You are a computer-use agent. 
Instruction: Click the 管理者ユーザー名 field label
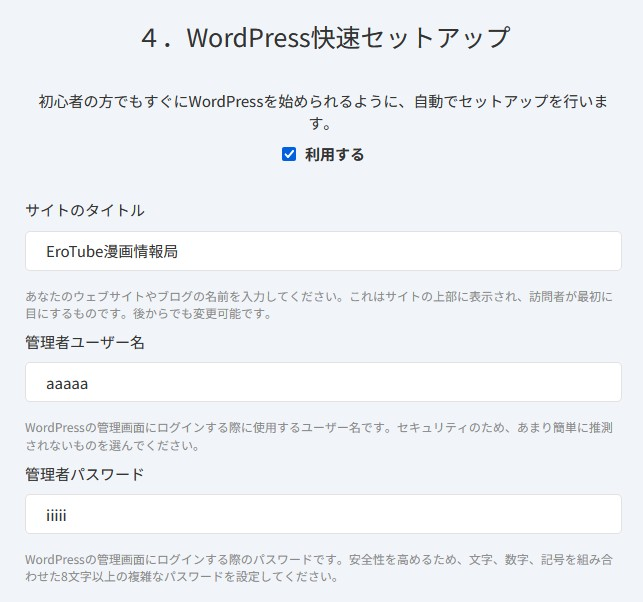(x=85, y=342)
